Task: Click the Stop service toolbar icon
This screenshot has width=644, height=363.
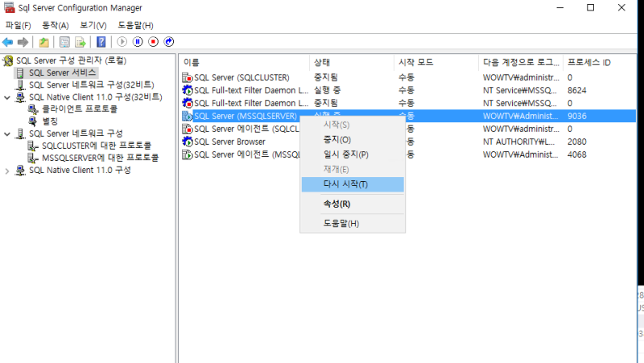Action: 153,42
